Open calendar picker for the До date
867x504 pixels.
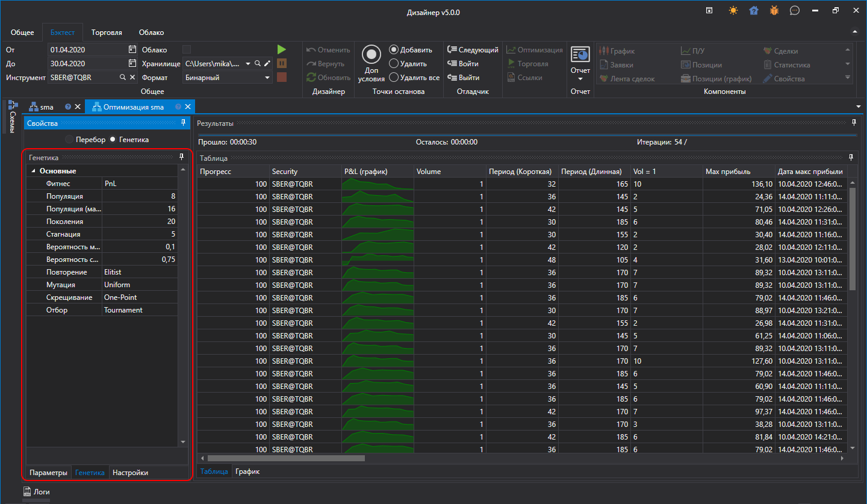pyautogui.click(x=132, y=63)
